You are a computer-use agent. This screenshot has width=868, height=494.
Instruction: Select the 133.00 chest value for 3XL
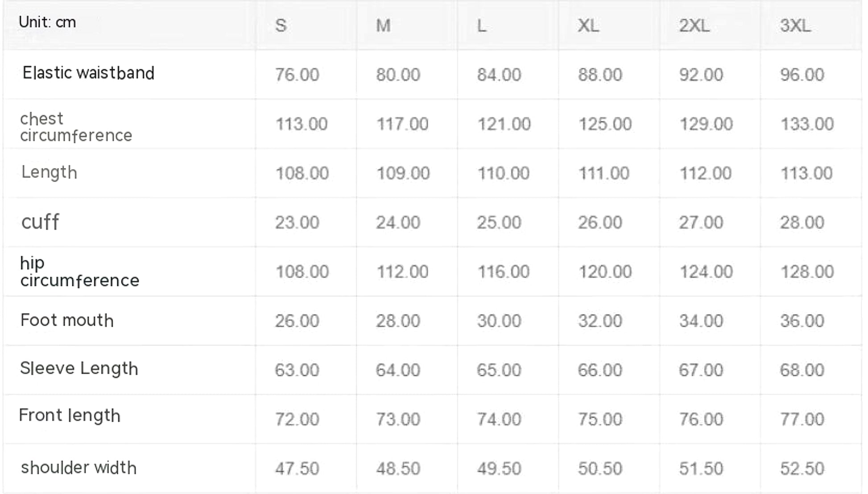[807, 124]
